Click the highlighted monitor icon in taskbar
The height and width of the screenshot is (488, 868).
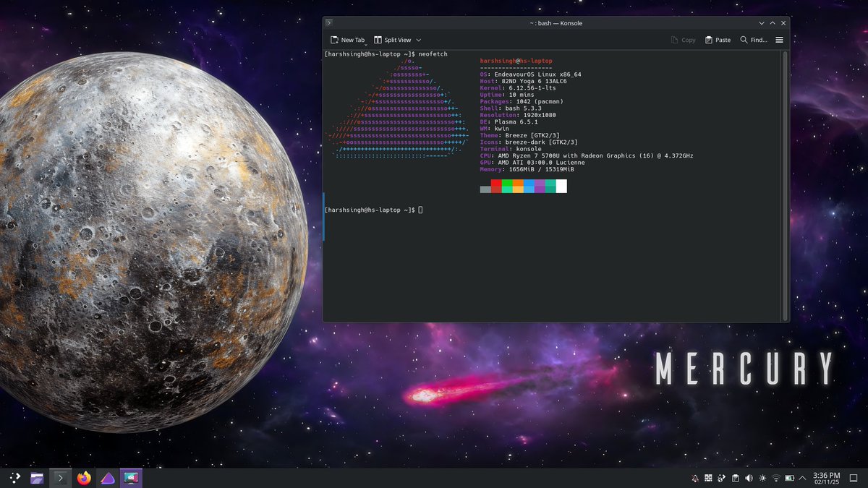coord(131,478)
